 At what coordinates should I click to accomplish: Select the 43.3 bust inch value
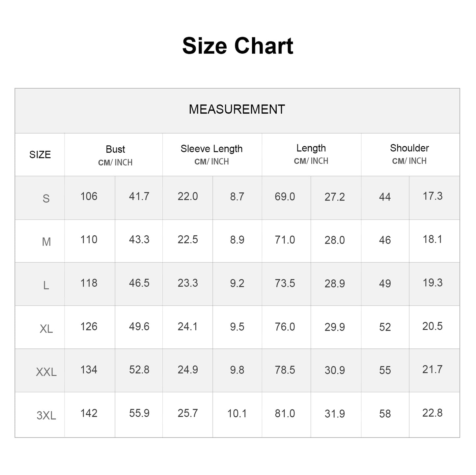(139, 240)
